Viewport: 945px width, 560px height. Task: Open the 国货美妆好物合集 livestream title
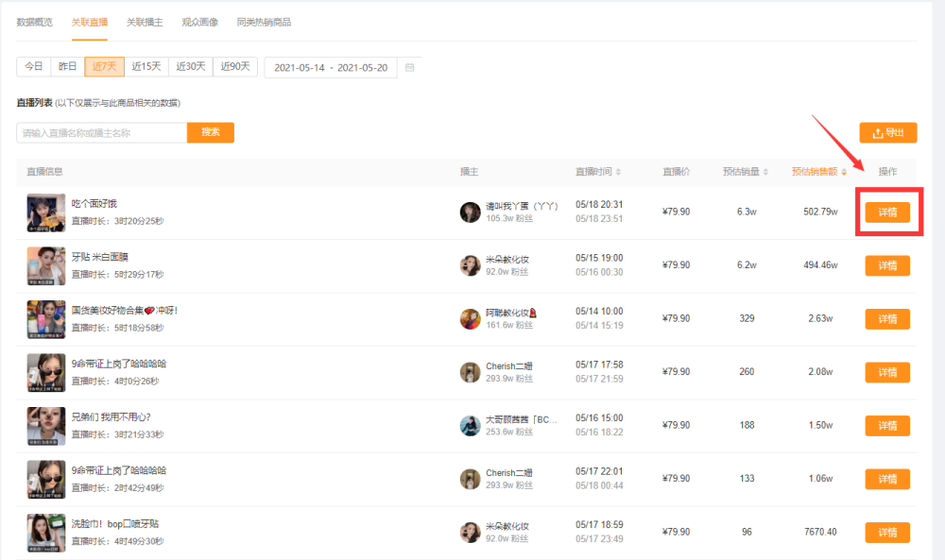(x=124, y=310)
